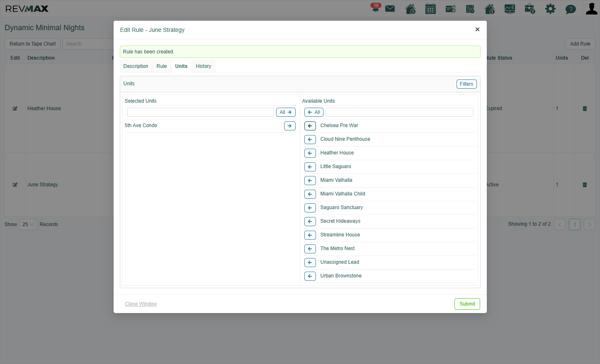
Task: Go to the next page of rules
Action: tap(590, 224)
